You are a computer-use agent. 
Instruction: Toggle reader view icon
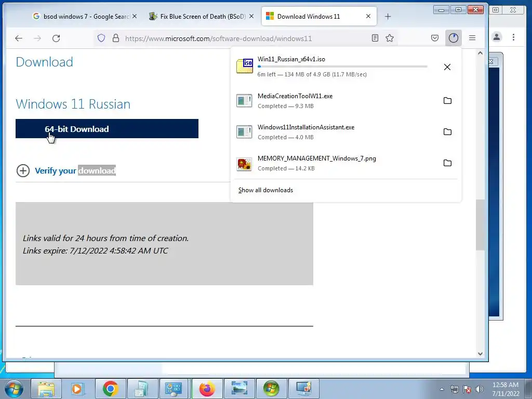click(375, 38)
